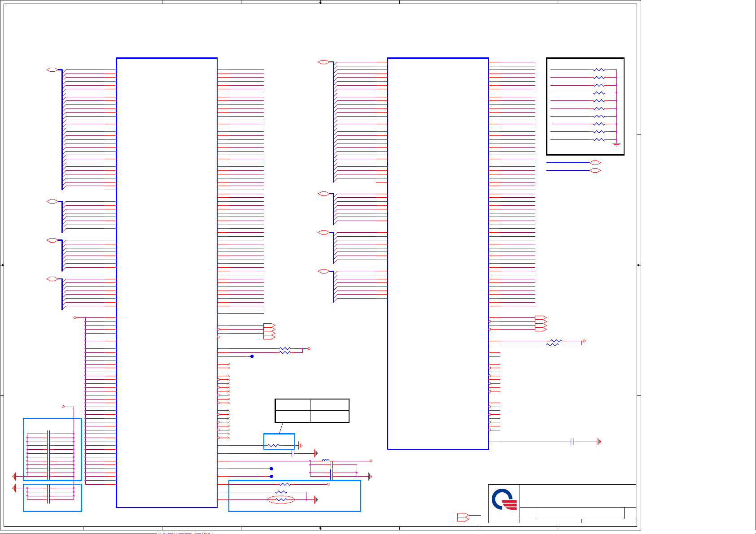Select the large right blue IC rectangle
756x534 pixels.
tap(438, 253)
